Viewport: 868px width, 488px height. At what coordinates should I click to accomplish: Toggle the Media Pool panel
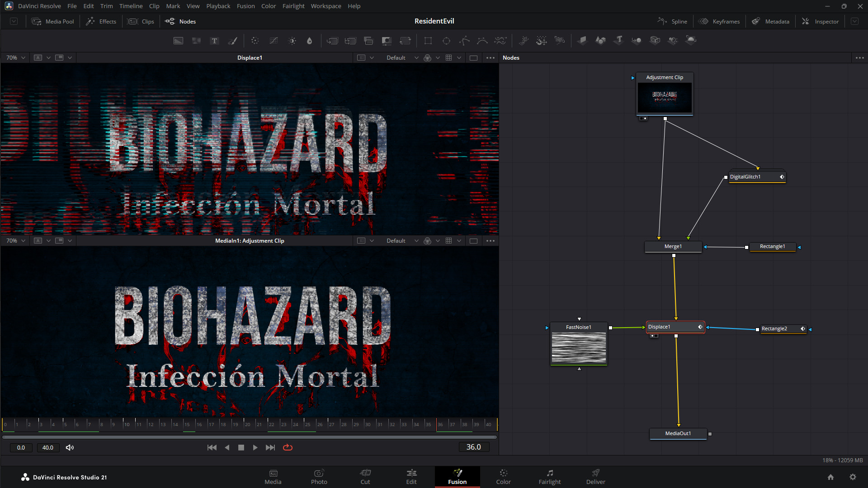(53, 21)
